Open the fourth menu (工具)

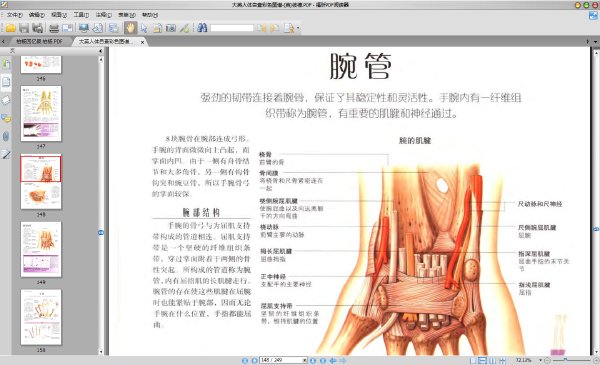81,15
